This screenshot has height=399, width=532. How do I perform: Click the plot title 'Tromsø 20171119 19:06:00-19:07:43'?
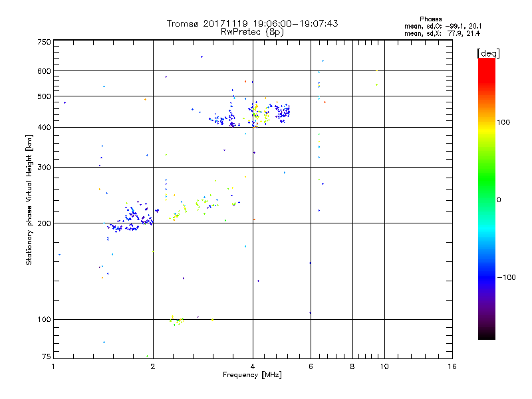[252, 23]
